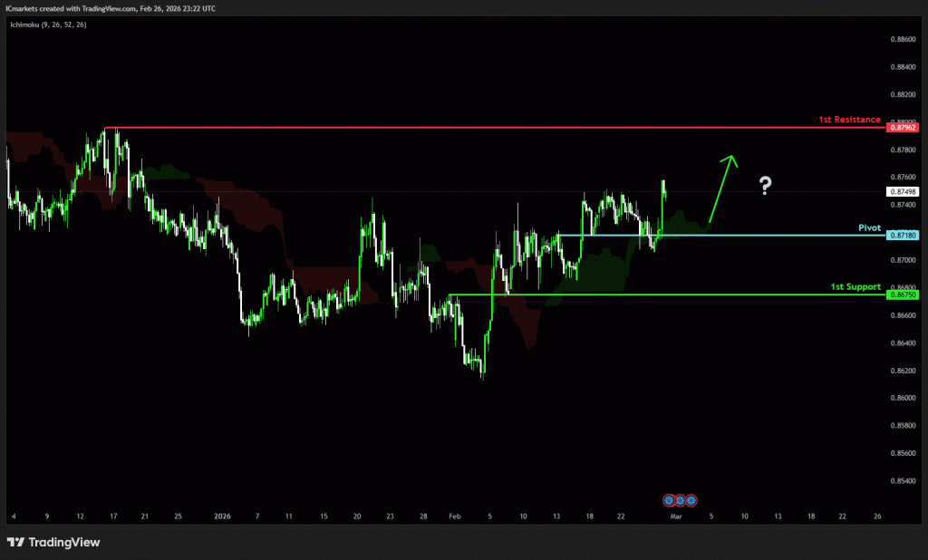Select the blue 0.87180 pivot price tag
The height and width of the screenshot is (560, 928).
click(904, 235)
